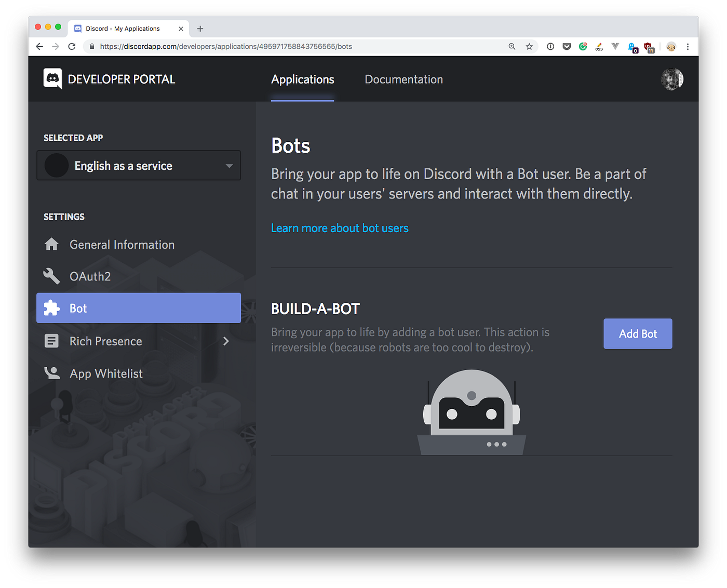Click the Pocket extension icon

[567, 47]
